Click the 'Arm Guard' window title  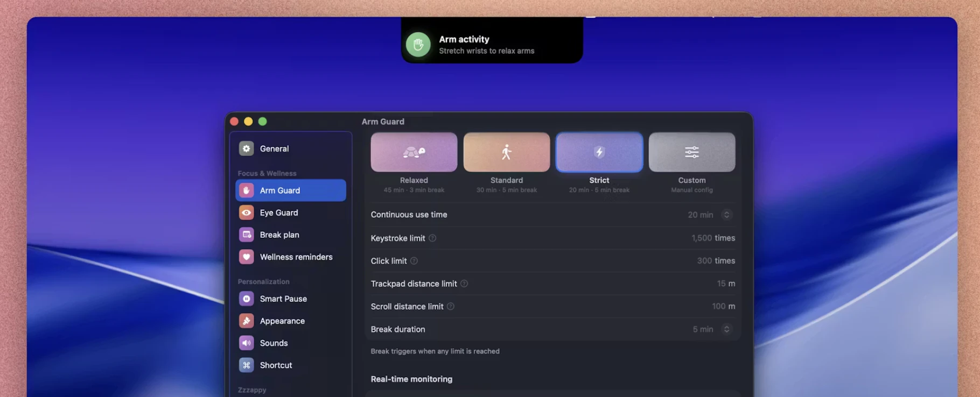pos(383,122)
